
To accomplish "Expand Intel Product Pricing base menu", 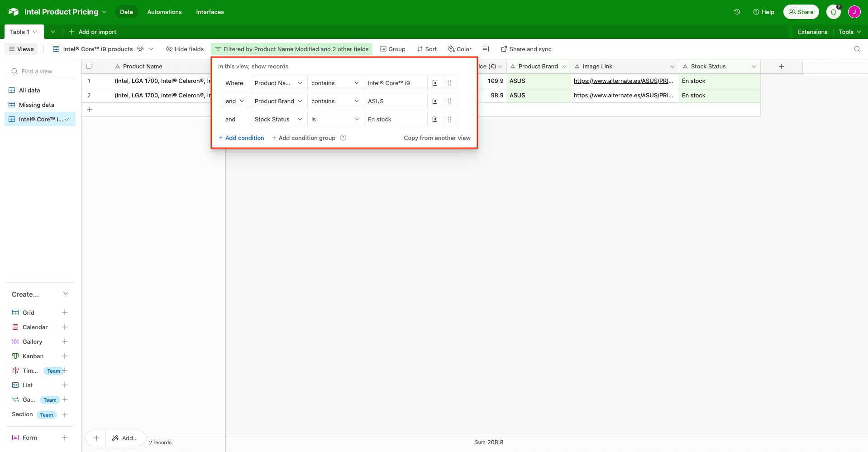I will (104, 12).
